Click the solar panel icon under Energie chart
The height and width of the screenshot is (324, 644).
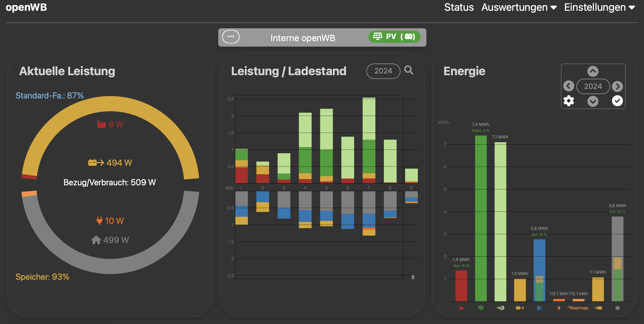click(481, 308)
